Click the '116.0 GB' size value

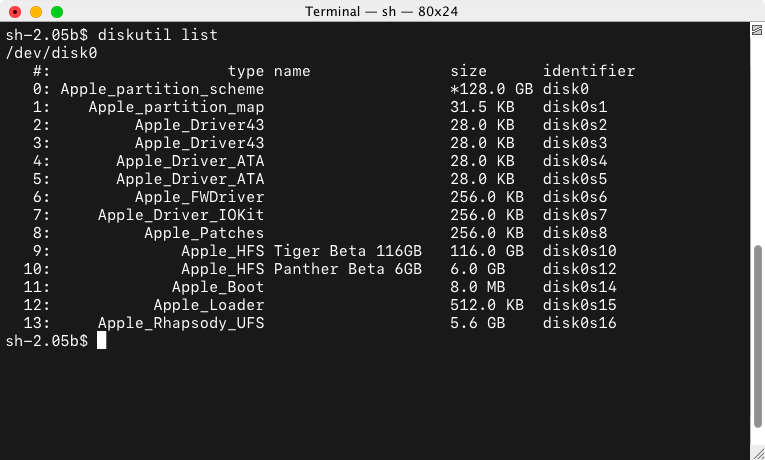click(487, 251)
